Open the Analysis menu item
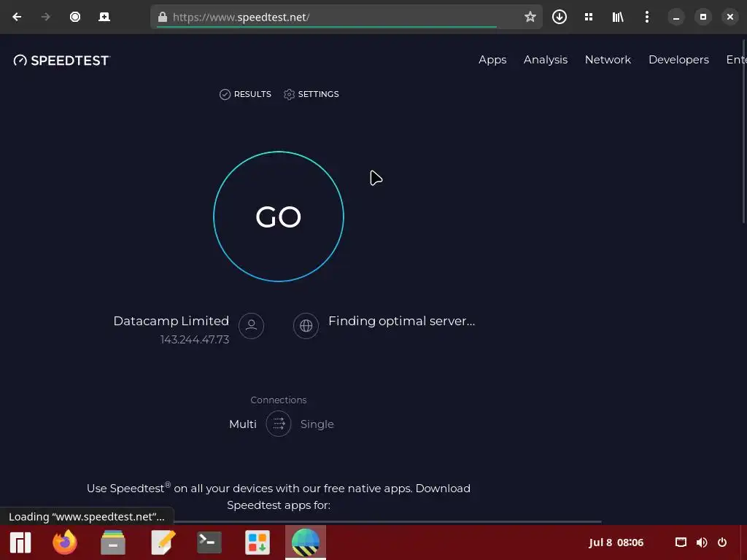The height and width of the screenshot is (560, 747). click(546, 60)
